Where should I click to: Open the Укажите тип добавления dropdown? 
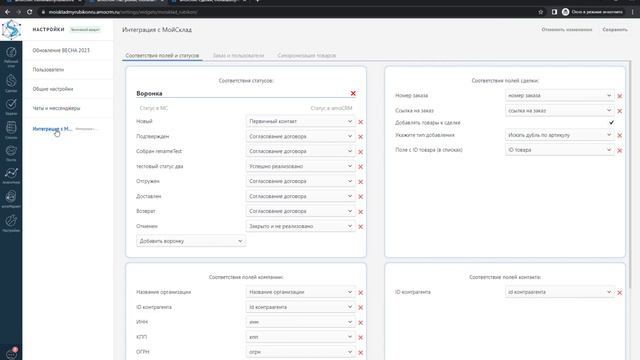560,135
